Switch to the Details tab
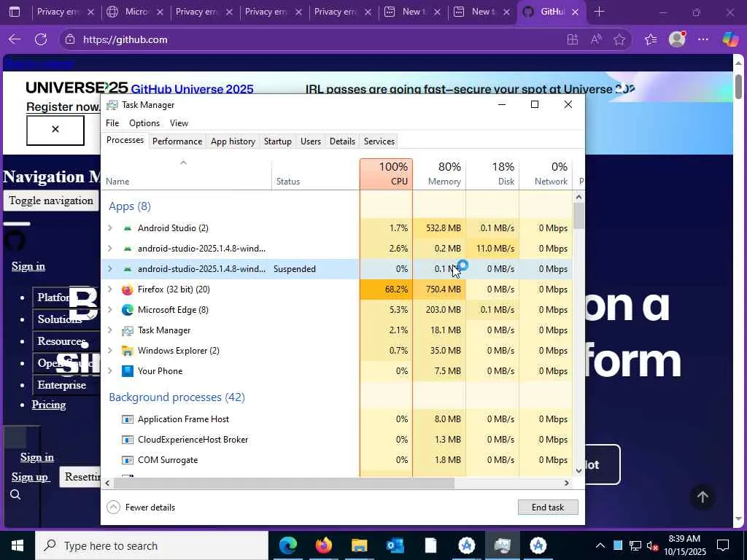 tap(343, 141)
